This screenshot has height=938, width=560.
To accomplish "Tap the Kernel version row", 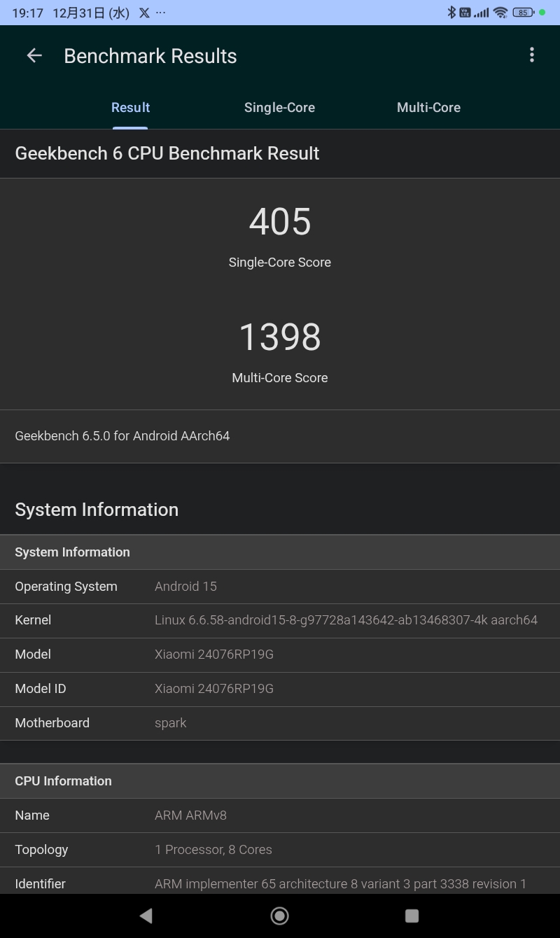I will click(x=280, y=620).
